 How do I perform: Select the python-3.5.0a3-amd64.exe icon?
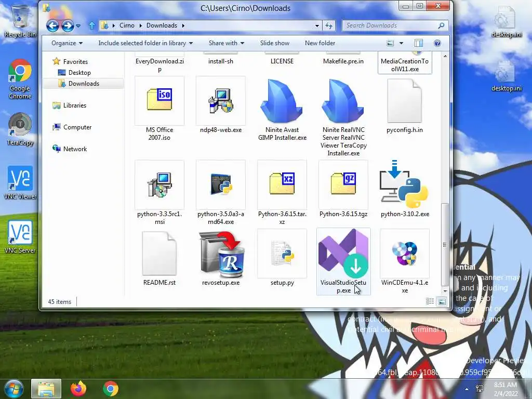coord(220,185)
